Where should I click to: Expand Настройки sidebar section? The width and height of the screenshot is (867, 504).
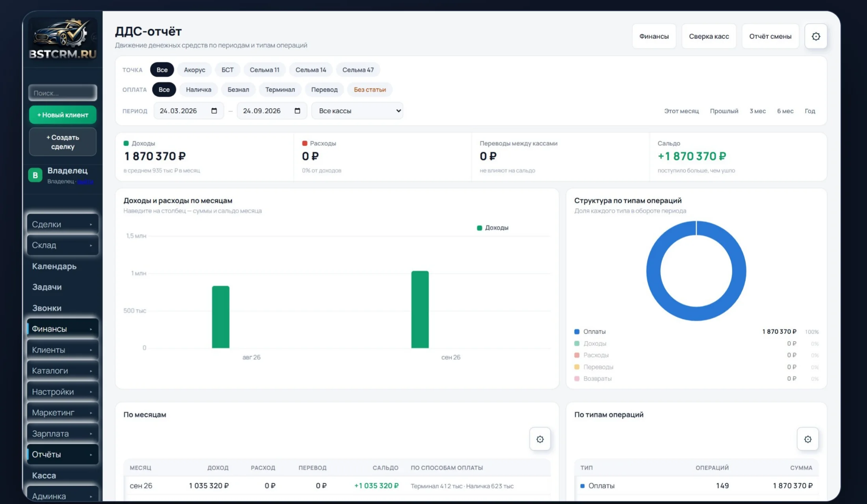pos(63,392)
